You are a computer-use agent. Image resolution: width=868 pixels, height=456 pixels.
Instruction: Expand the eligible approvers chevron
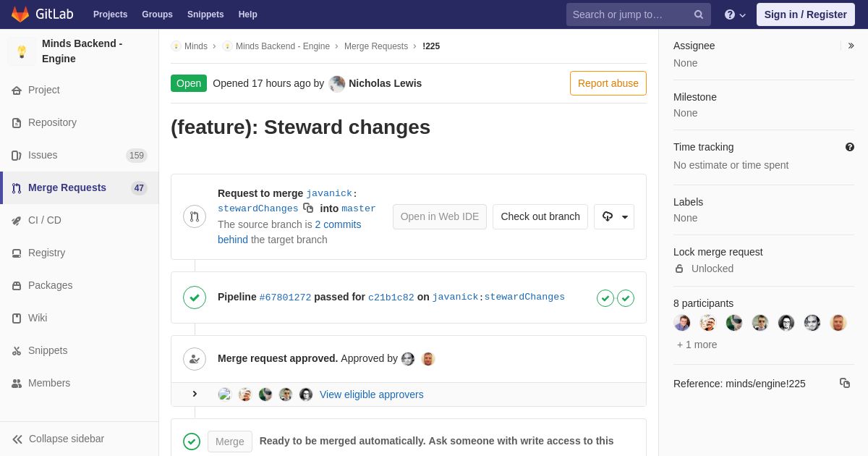click(x=195, y=394)
